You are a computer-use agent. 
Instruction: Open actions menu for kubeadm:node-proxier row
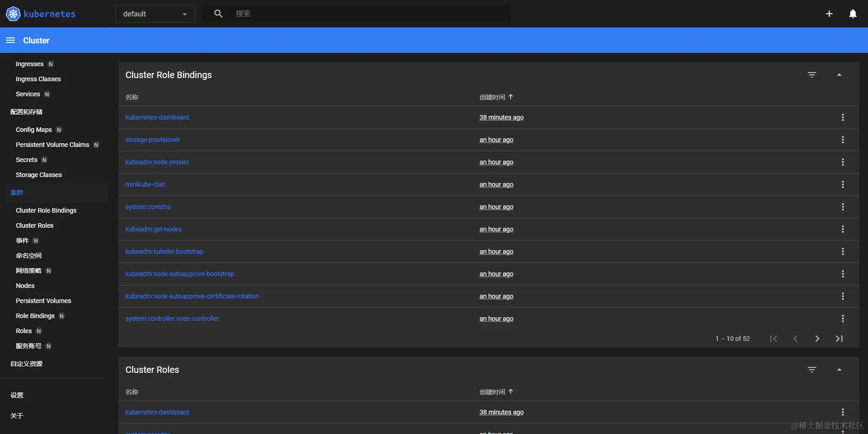tap(843, 162)
